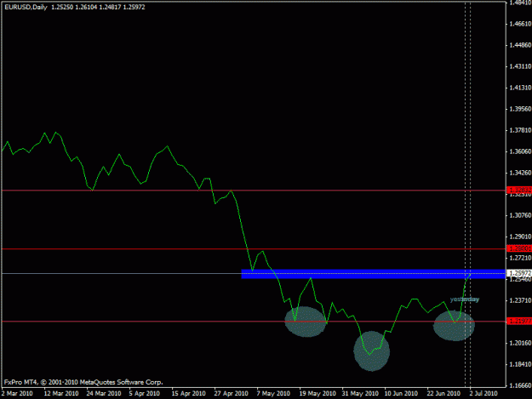The width and height of the screenshot is (532, 399).
Task: Click the 1.16660 price axis label
Action: pyautogui.click(x=520, y=385)
